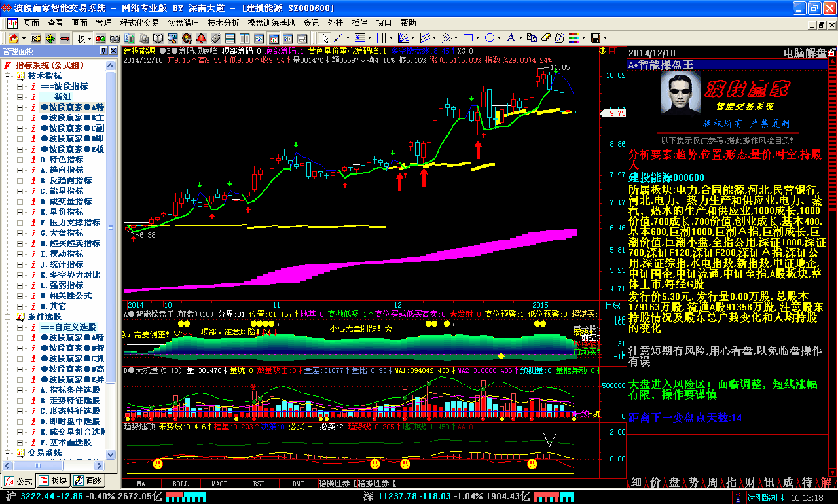Click the red horizontal double-arrow icon
The height and width of the screenshot is (504, 838).
click(x=65, y=38)
